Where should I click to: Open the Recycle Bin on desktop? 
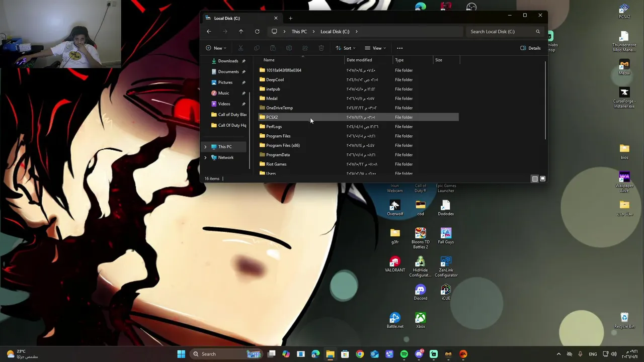pos(624,321)
